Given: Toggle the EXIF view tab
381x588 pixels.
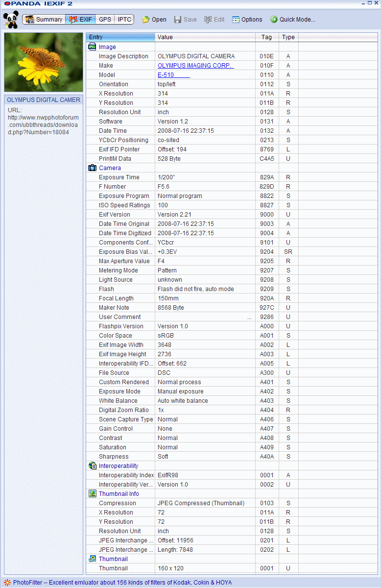Looking at the screenshot, I should point(80,20).
